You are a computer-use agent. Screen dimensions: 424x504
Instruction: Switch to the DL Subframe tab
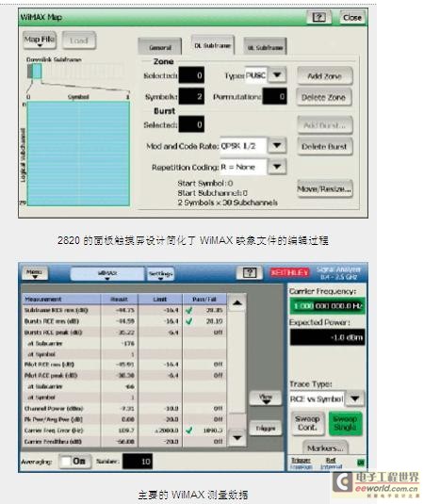(213, 45)
